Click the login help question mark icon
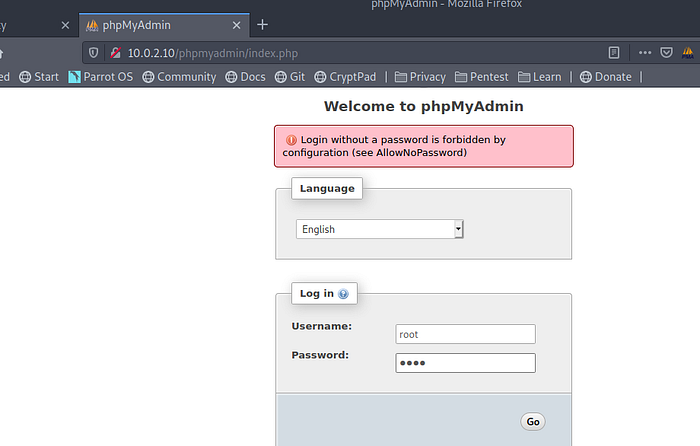 point(343,294)
